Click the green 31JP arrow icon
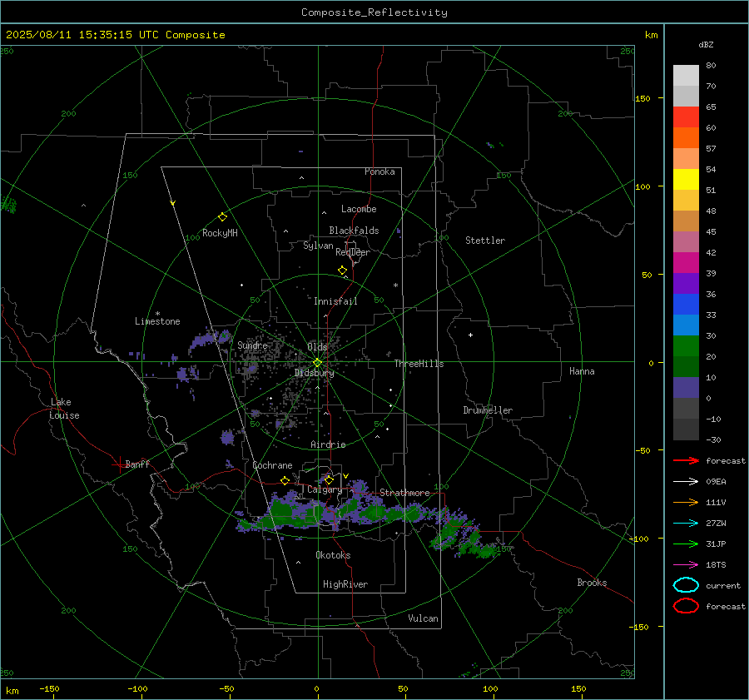749x700 pixels. (x=686, y=544)
